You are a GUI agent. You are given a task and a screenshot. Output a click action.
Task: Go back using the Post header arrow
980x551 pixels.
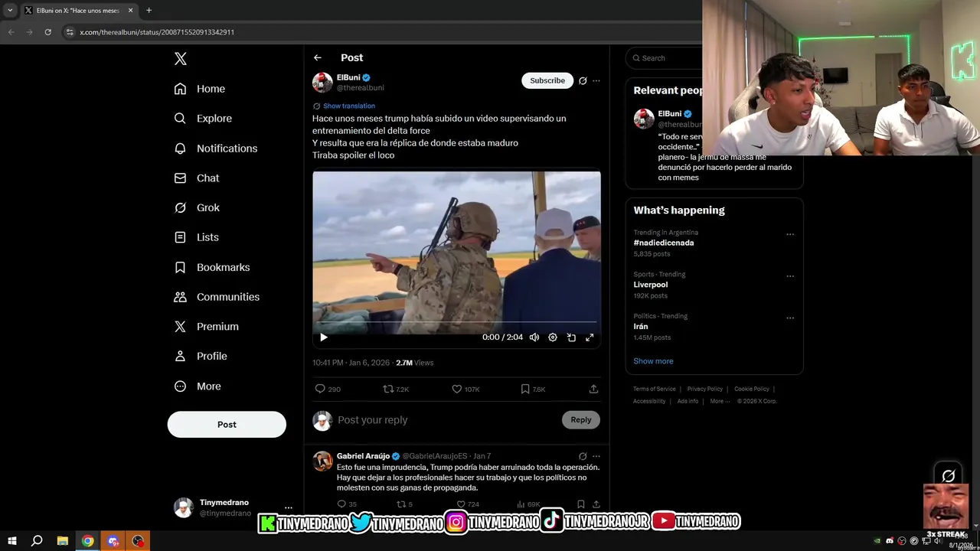pyautogui.click(x=318, y=58)
